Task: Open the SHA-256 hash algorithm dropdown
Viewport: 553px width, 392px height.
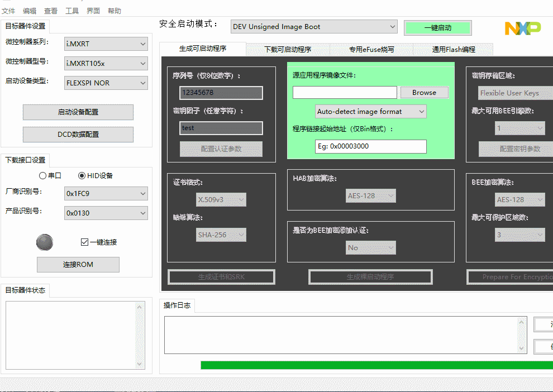Action: (221, 235)
